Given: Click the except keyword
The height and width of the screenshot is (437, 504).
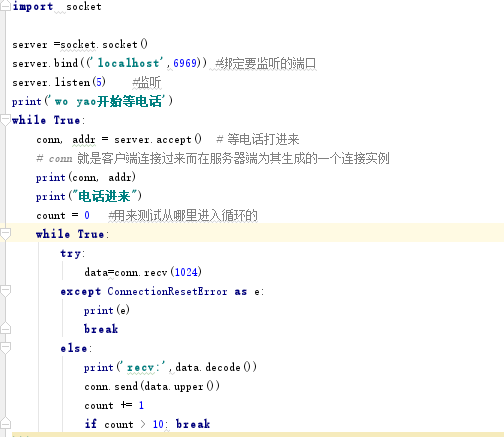Looking at the screenshot, I should point(81,291).
